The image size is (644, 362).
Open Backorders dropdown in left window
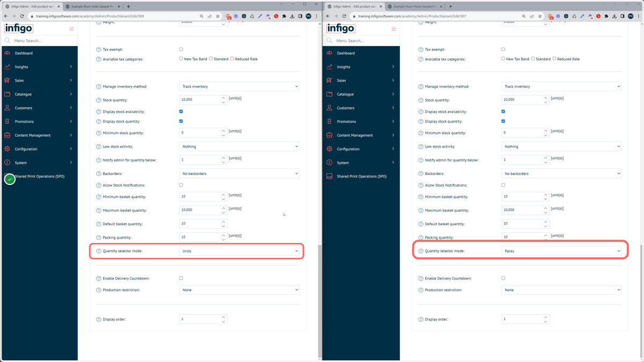tap(239, 174)
